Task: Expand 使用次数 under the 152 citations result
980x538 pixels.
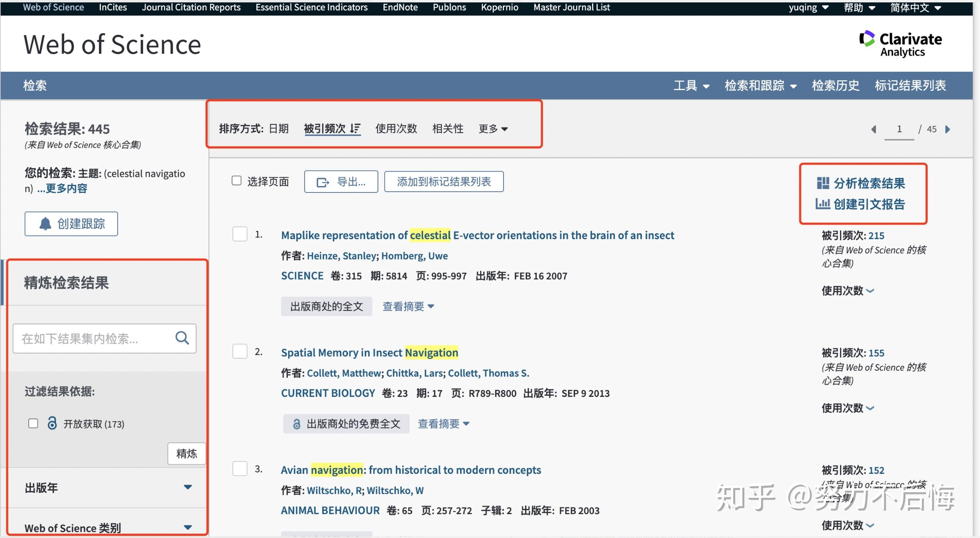Action: pos(848,525)
